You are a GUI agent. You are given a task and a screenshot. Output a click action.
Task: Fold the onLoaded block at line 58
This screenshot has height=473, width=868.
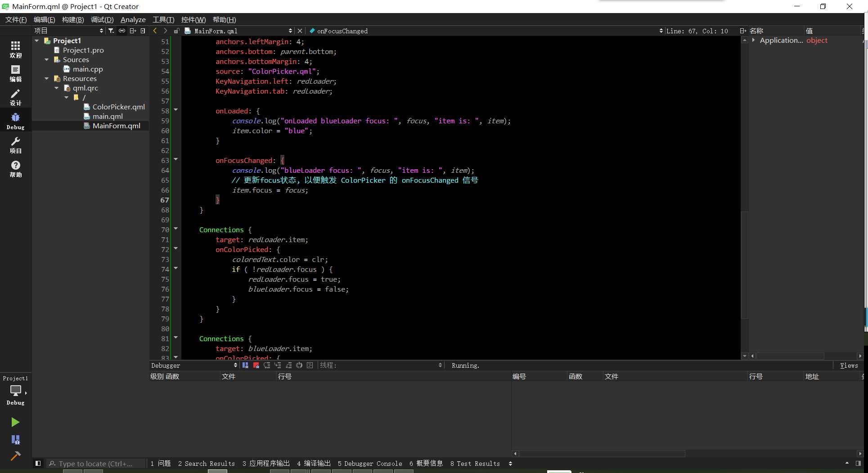176,110
